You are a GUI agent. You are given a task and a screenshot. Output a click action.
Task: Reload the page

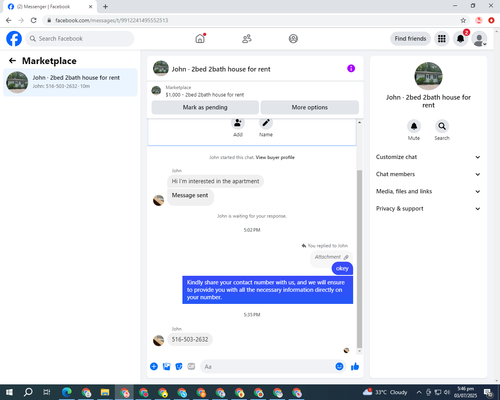[34, 20]
